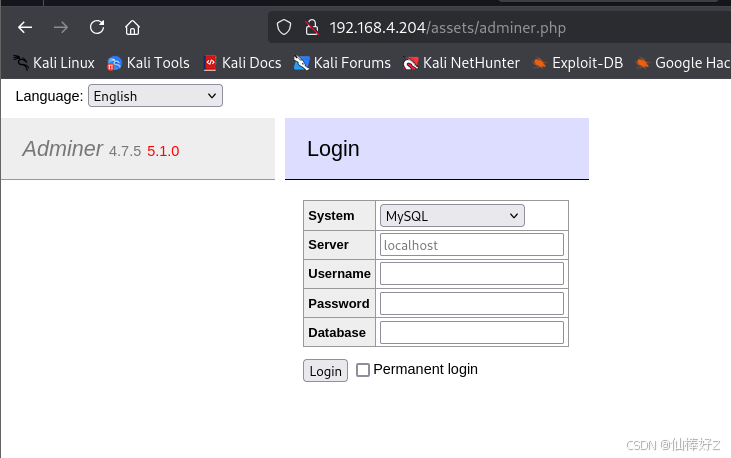Image resolution: width=731 pixels, height=458 pixels.
Task: Open the Adminer title link
Action: coord(62,149)
